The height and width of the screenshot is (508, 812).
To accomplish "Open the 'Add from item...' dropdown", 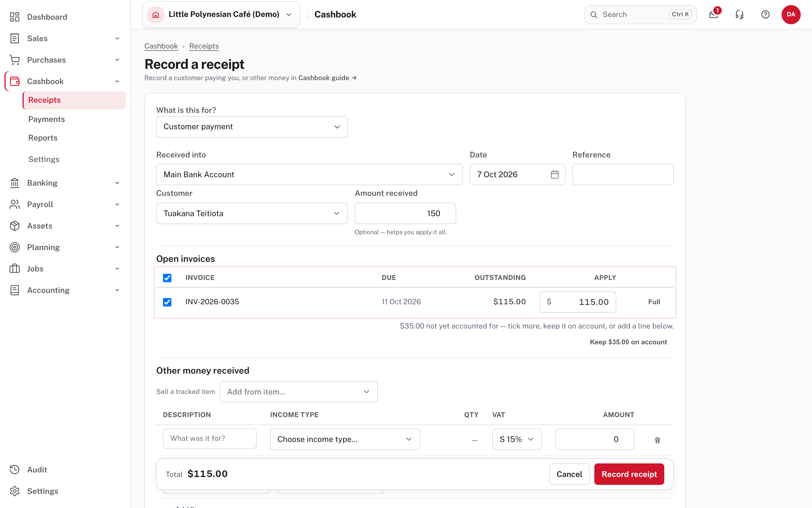I will [299, 392].
